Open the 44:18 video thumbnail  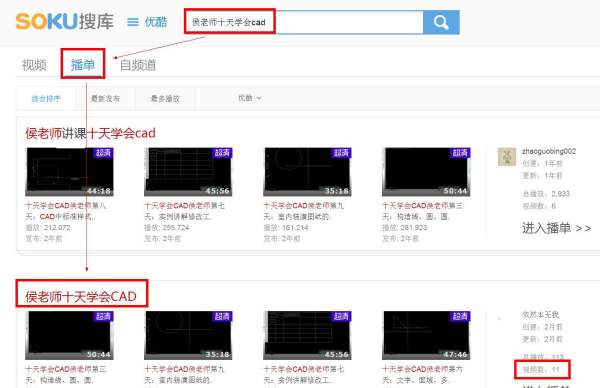click(69, 172)
